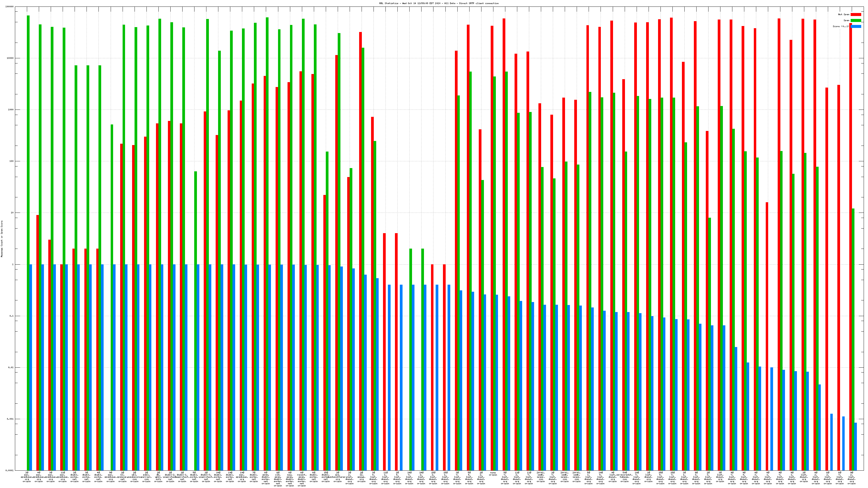Click the 'ips.backscatterer.org' x-axis label
Screen dimensions: 868x488
click(x=338, y=477)
